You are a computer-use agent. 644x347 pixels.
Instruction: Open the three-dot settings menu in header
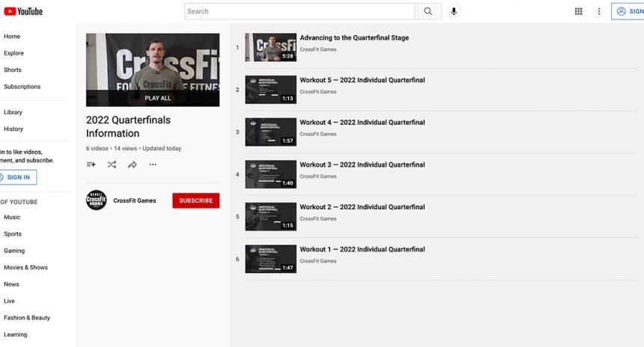coord(599,11)
